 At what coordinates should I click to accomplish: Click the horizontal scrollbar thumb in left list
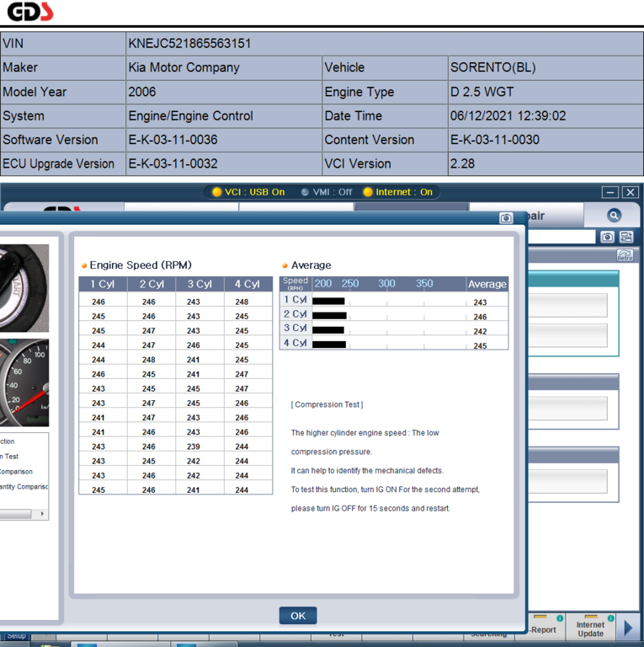(x=15, y=514)
